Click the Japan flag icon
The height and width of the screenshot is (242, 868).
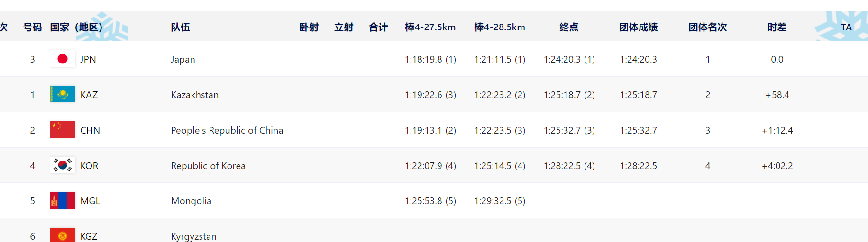pyautogui.click(x=63, y=59)
